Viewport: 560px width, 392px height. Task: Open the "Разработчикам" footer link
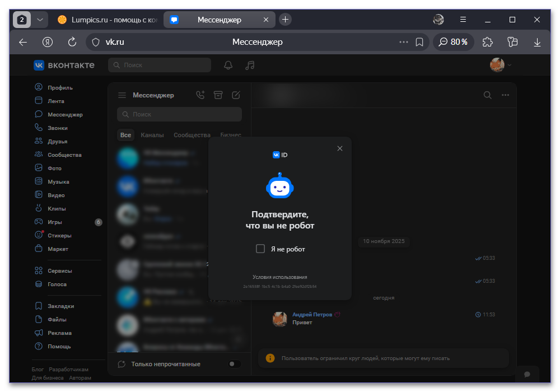pos(68,370)
